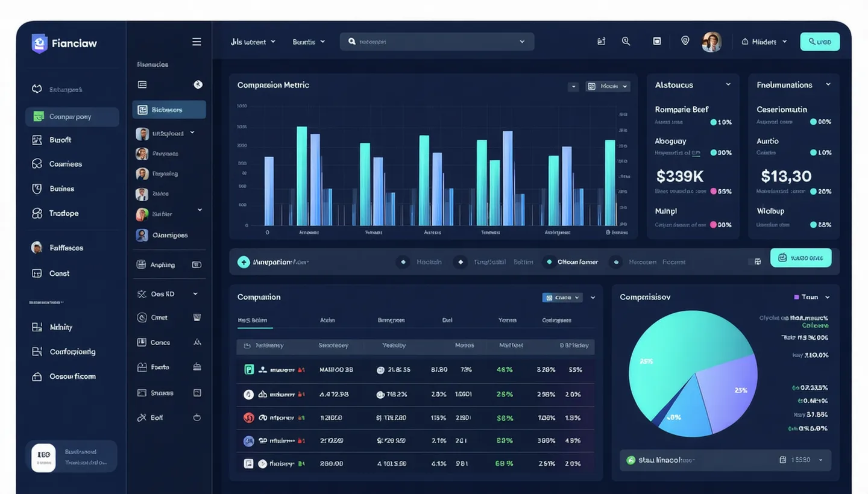This screenshot has width=868, height=494.
Task: Toggle the green status dot beside Stau linacol
Action: (x=631, y=460)
